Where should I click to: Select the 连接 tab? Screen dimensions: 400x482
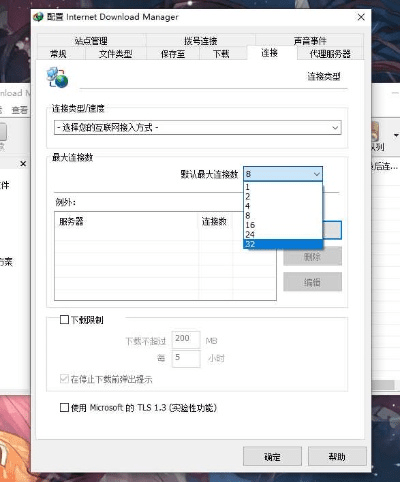click(x=269, y=53)
